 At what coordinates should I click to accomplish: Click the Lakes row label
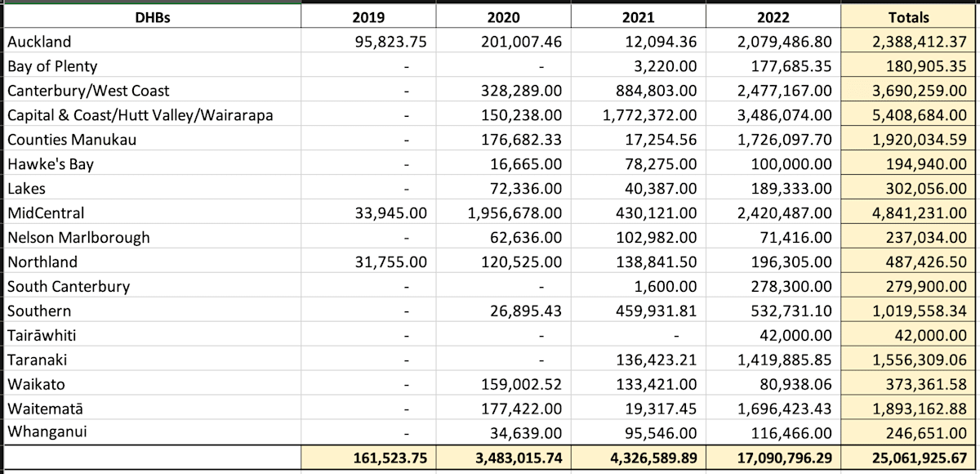pyautogui.click(x=26, y=189)
